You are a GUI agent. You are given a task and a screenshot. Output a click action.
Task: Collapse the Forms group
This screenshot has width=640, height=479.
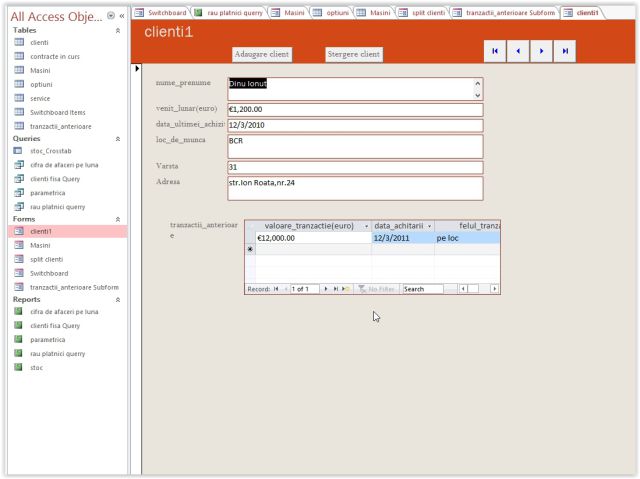[118, 219]
